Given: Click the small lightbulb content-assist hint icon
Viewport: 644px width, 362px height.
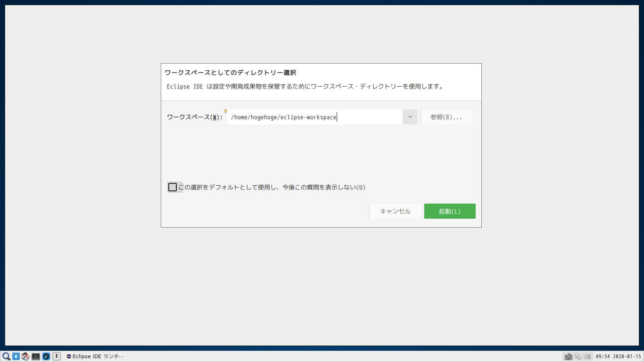Looking at the screenshot, I should click(x=225, y=111).
